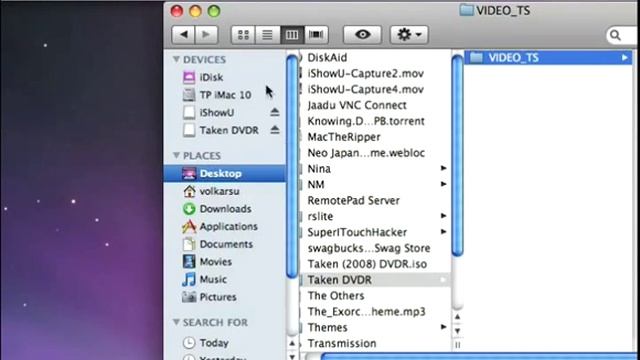Click sidebar scroll up arrow
The width and height of the screenshot is (640, 360).
(x=292, y=343)
